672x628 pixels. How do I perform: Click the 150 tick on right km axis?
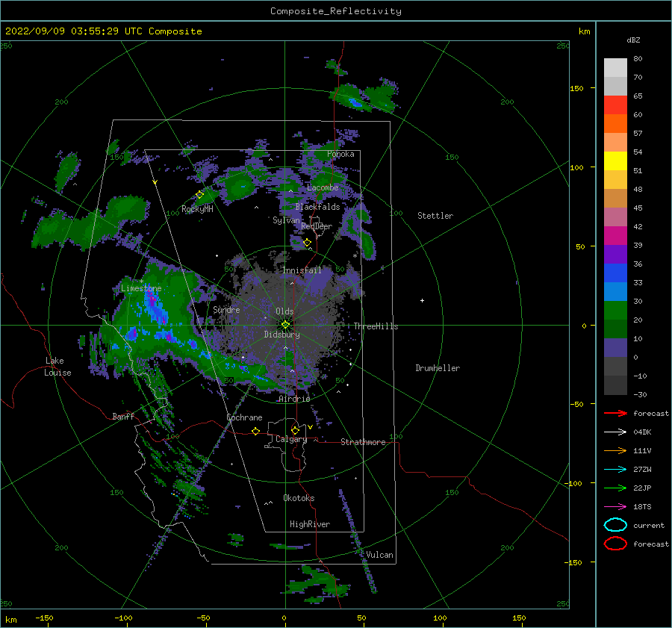(576, 88)
